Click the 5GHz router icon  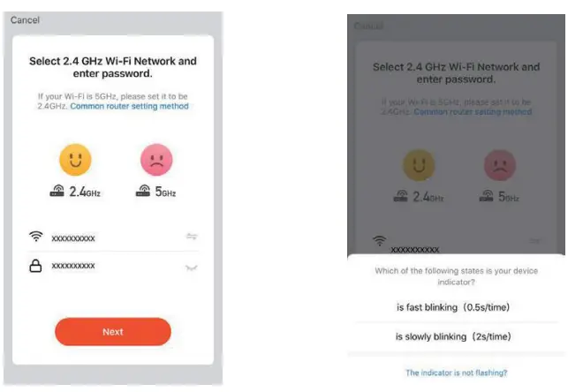coord(144,191)
